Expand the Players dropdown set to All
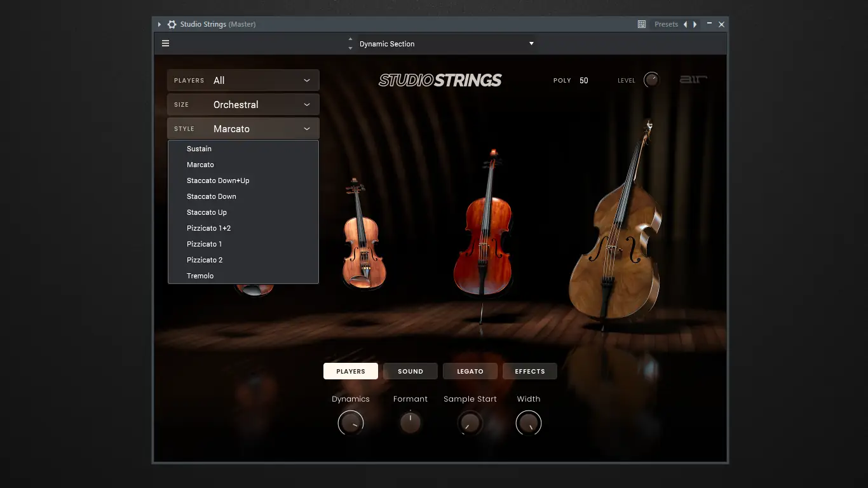The width and height of the screenshot is (868, 488). [x=243, y=80]
